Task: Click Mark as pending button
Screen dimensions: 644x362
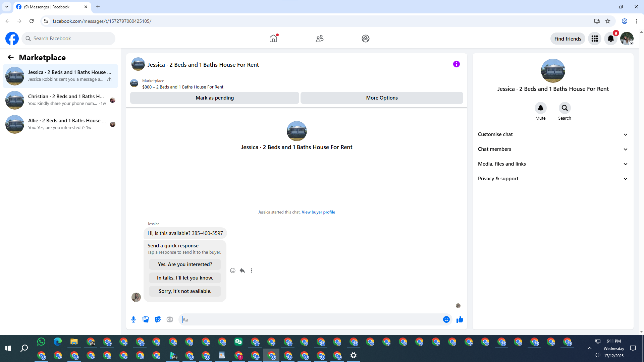Action: point(215,98)
